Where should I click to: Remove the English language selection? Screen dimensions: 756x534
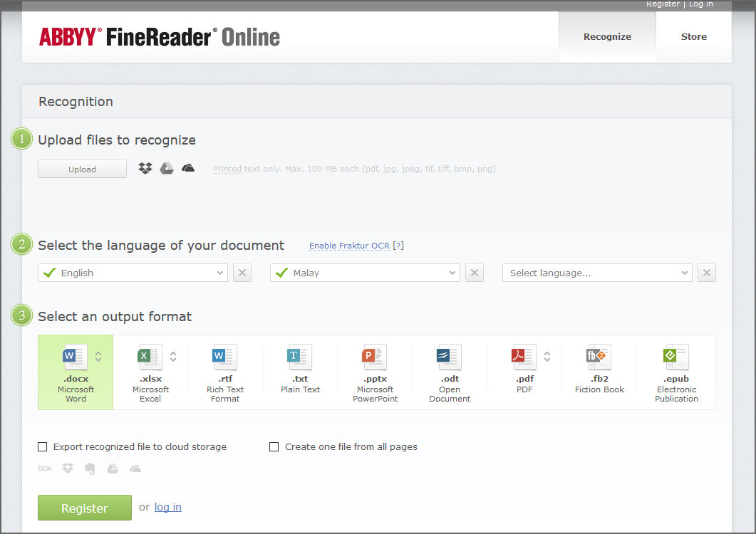pos(242,273)
